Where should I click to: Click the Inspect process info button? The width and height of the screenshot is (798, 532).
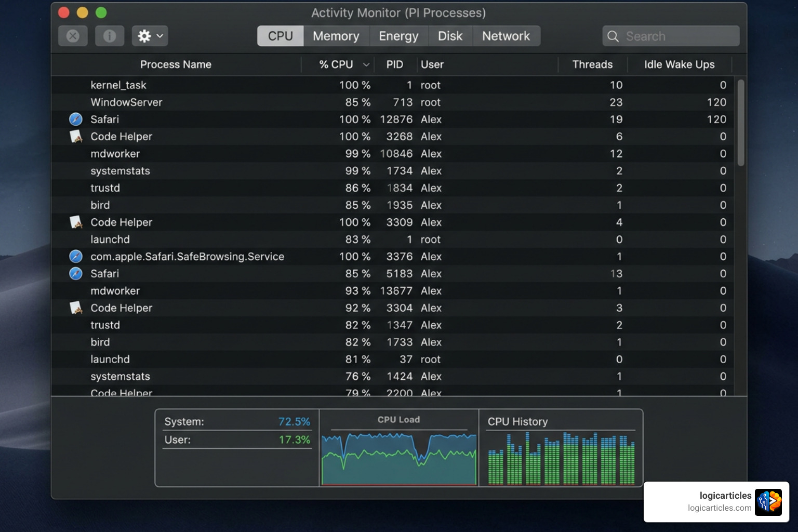[109, 36]
